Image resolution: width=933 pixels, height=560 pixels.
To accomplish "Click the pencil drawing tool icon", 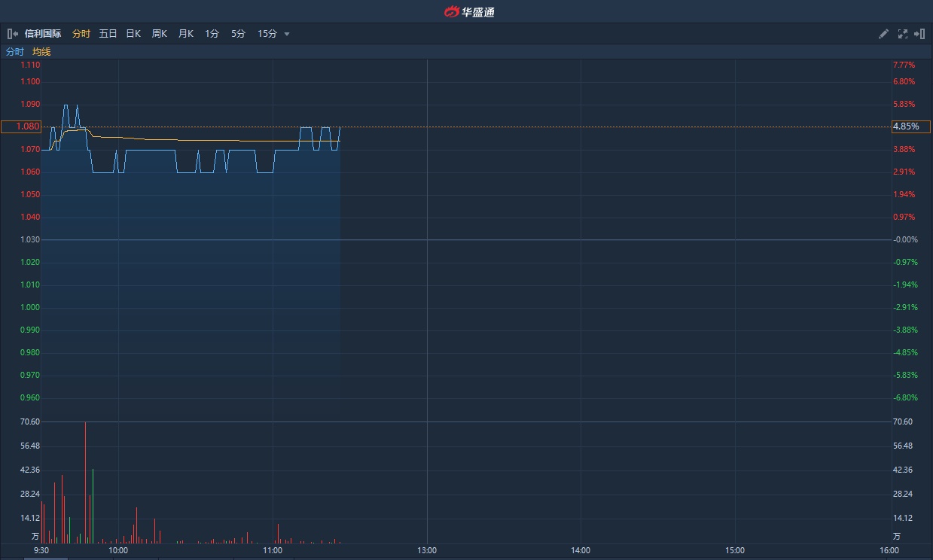I will pos(883,34).
